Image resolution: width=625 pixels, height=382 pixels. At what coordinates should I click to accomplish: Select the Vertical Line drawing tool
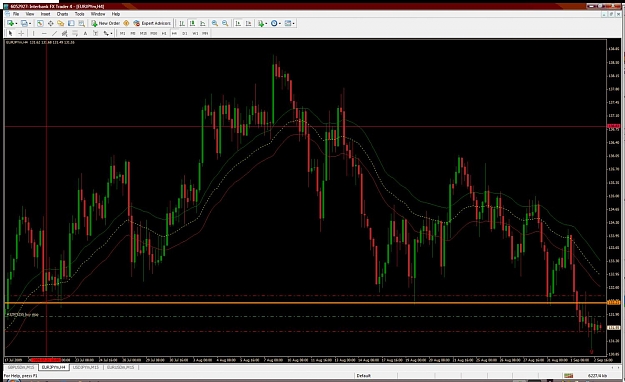pyautogui.click(x=34, y=33)
